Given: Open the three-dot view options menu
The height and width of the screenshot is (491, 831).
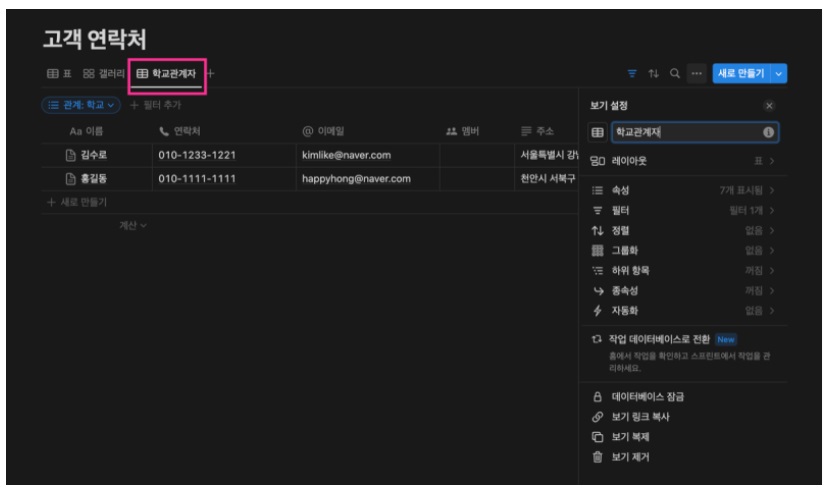Looking at the screenshot, I should pyautogui.click(x=696, y=74).
